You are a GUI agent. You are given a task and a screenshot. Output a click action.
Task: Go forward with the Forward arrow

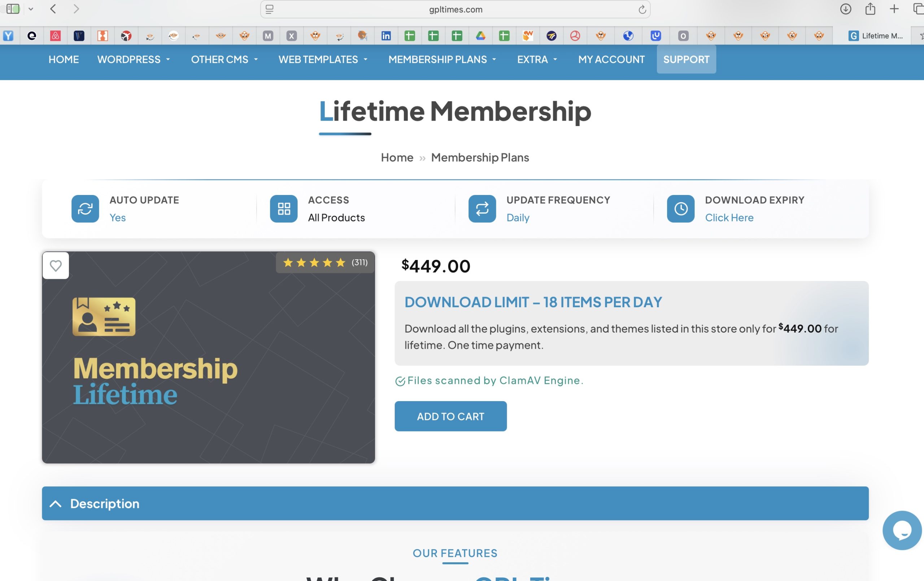tap(77, 9)
